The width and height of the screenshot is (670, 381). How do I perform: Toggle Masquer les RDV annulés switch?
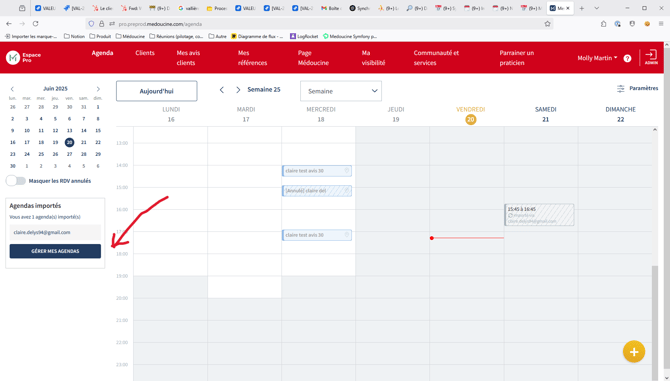point(16,181)
